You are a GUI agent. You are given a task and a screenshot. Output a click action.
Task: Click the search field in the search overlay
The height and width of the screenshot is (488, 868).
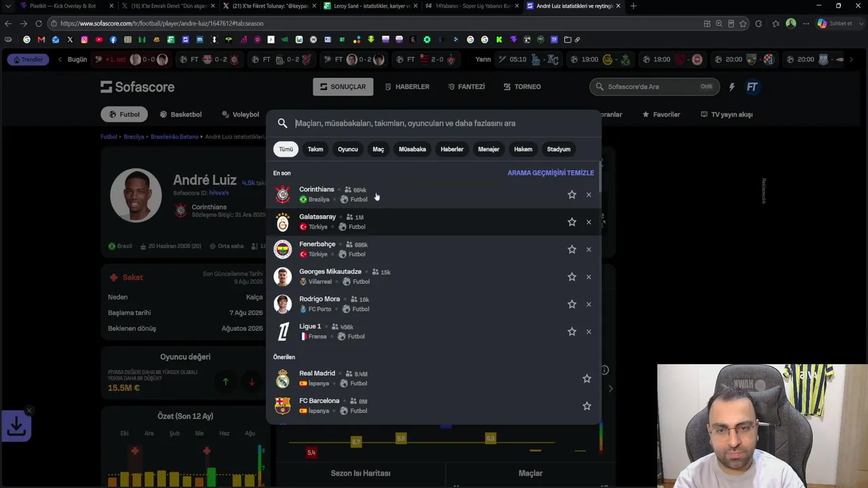pyautogui.click(x=434, y=123)
